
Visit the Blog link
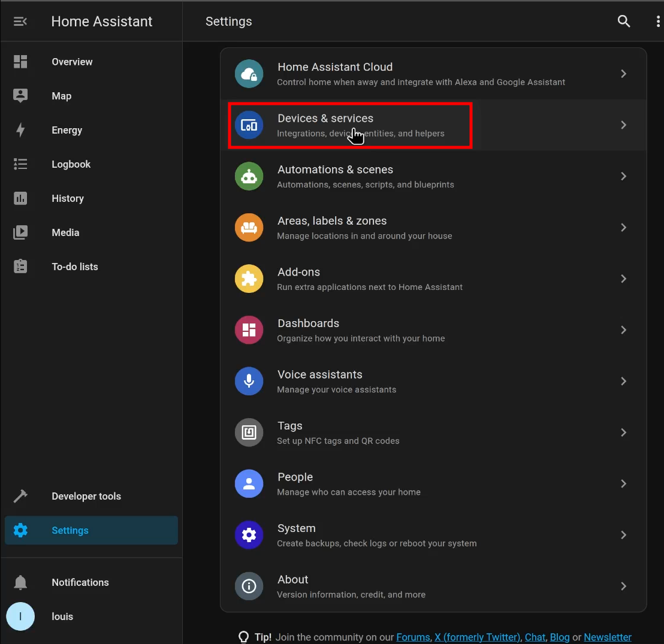pos(559,637)
